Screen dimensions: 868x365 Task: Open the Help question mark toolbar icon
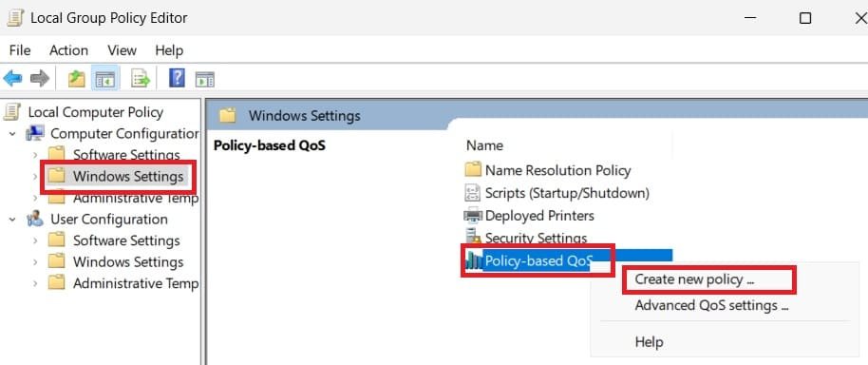(x=177, y=78)
